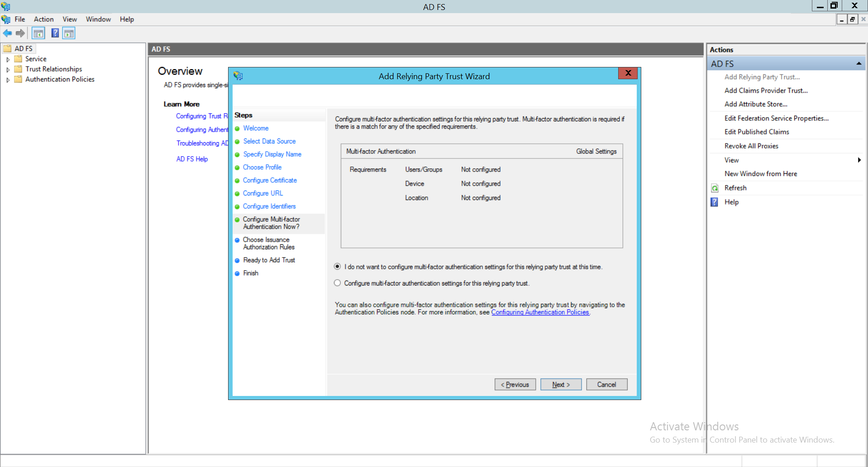
Task: Click the Help question mark toolbar icon
Action: click(55, 33)
